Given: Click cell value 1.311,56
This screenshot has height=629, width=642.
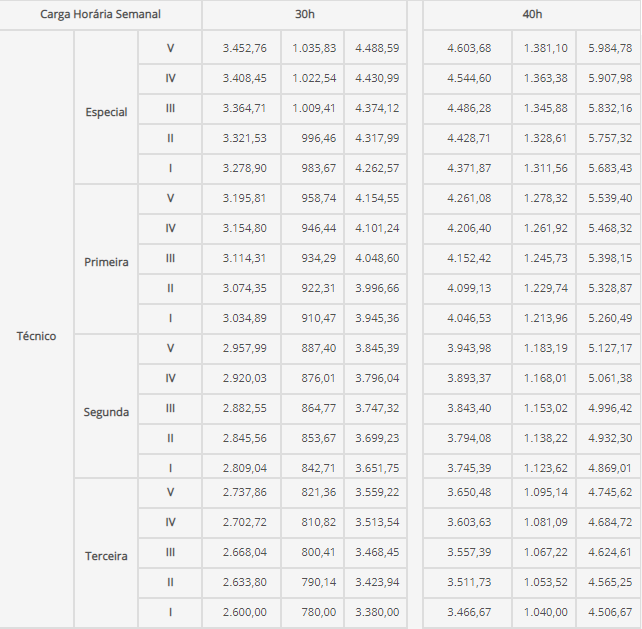Looking at the screenshot, I should point(545,168).
